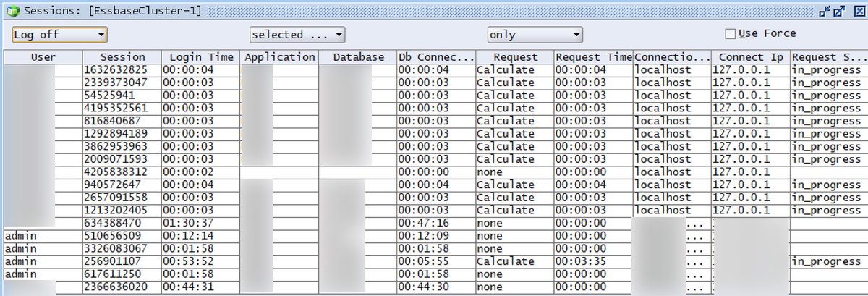868x296 pixels.
Task: Click the maximize panel icon in title bar
Action: pos(839,11)
